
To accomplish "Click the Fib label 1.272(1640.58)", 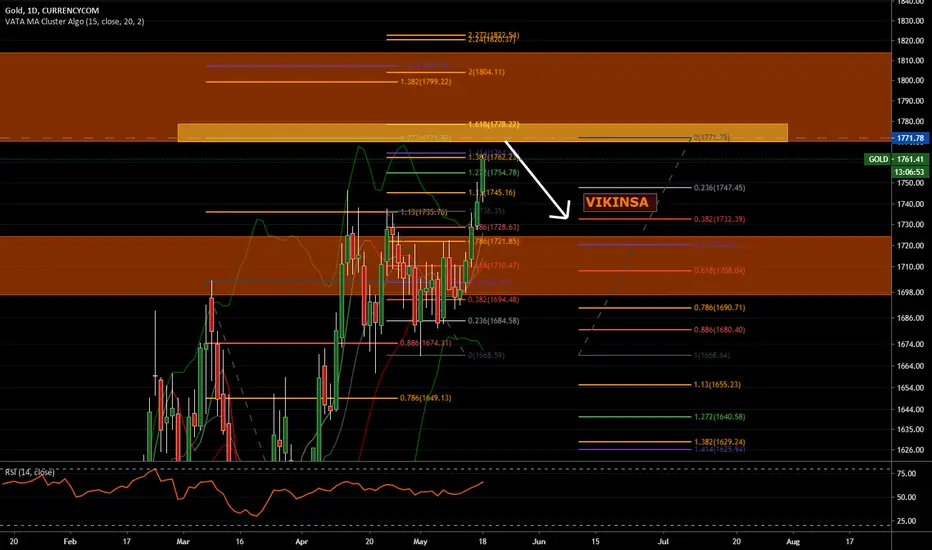I will tap(719, 417).
